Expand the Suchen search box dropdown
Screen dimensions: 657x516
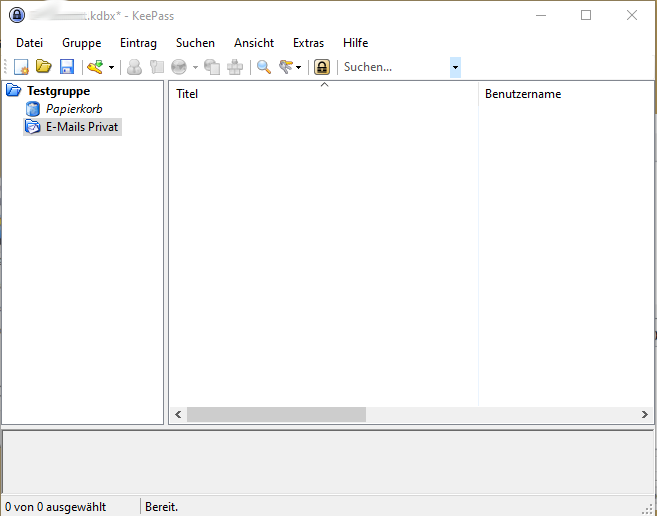[456, 67]
